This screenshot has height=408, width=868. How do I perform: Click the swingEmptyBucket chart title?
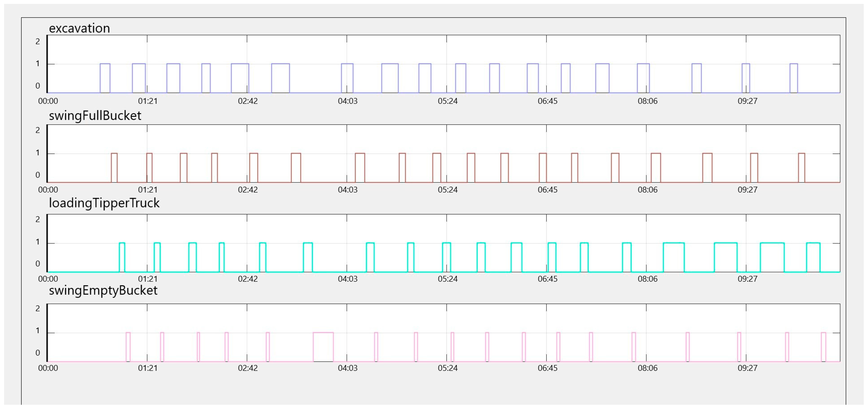pos(103,290)
